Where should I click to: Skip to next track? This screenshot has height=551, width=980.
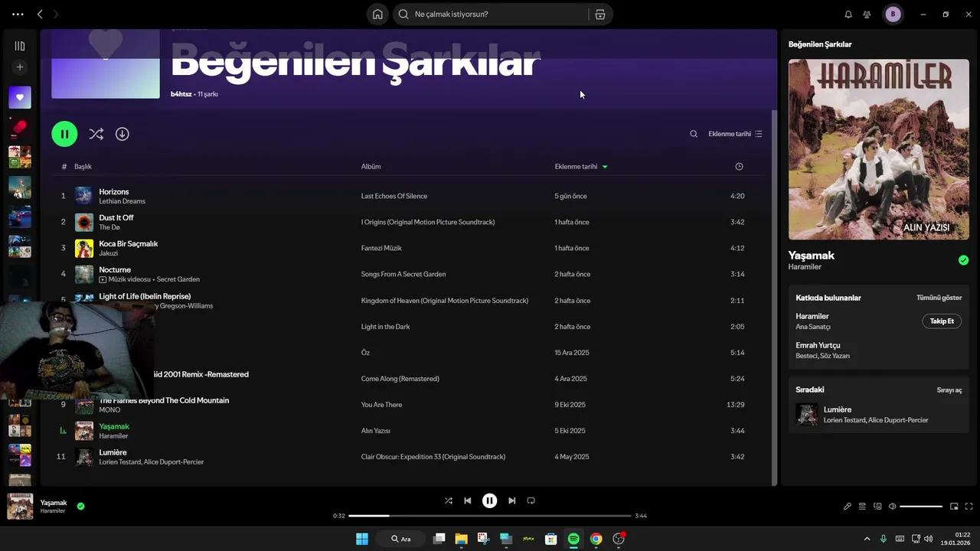click(512, 500)
